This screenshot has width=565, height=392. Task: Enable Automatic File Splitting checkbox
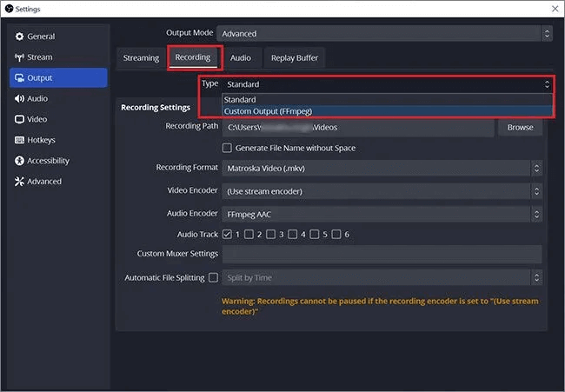213,277
